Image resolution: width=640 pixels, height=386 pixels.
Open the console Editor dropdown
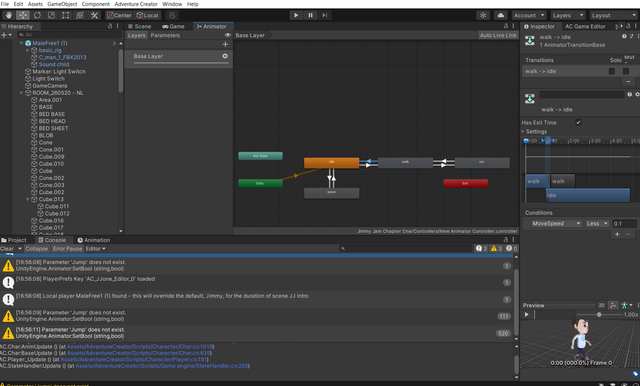pos(96,248)
